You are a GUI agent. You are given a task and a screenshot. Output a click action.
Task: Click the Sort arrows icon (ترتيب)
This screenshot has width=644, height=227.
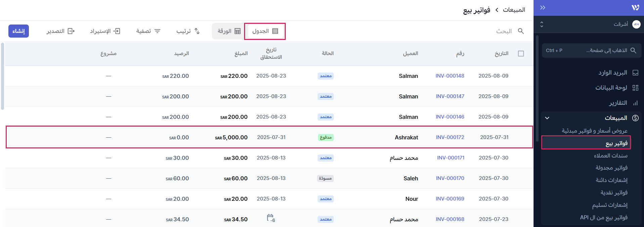[x=197, y=31]
